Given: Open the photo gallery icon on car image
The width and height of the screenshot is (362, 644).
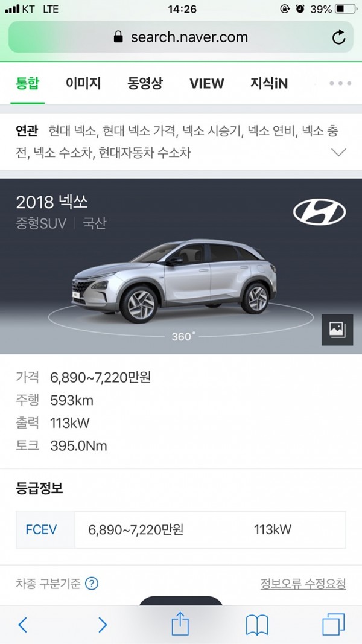Looking at the screenshot, I should tap(337, 330).
